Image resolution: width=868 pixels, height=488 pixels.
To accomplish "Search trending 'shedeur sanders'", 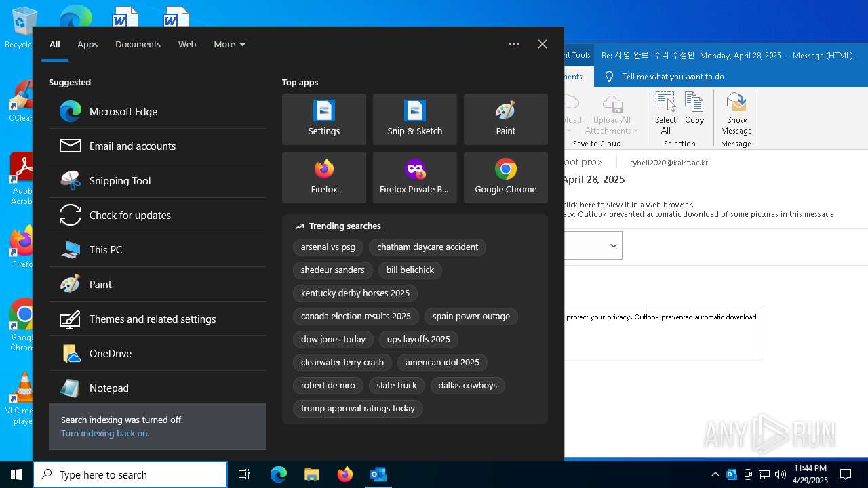I will pyautogui.click(x=332, y=270).
